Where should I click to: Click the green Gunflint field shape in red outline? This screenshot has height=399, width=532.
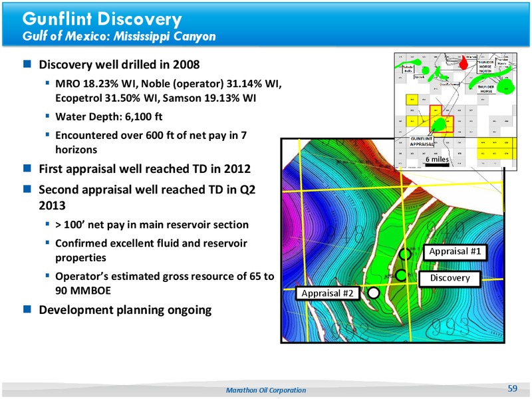(x=439, y=124)
